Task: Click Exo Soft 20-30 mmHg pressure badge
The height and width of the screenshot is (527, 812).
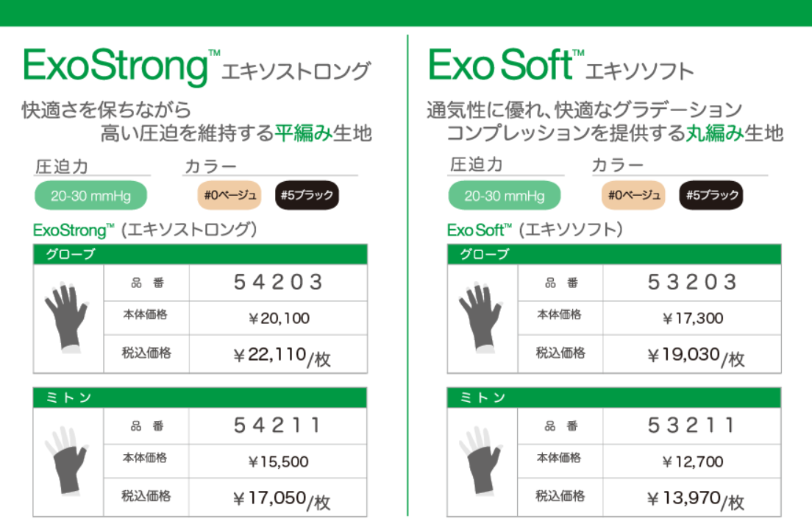Action: tap(505, 196)
